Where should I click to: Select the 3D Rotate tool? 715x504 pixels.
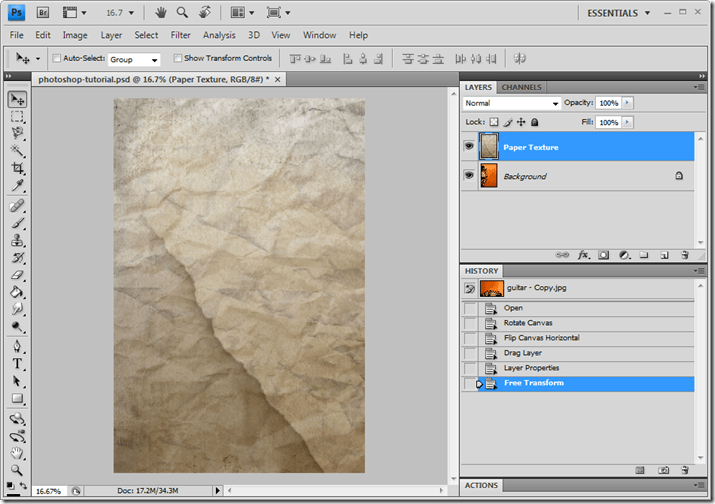pos(17,419)
